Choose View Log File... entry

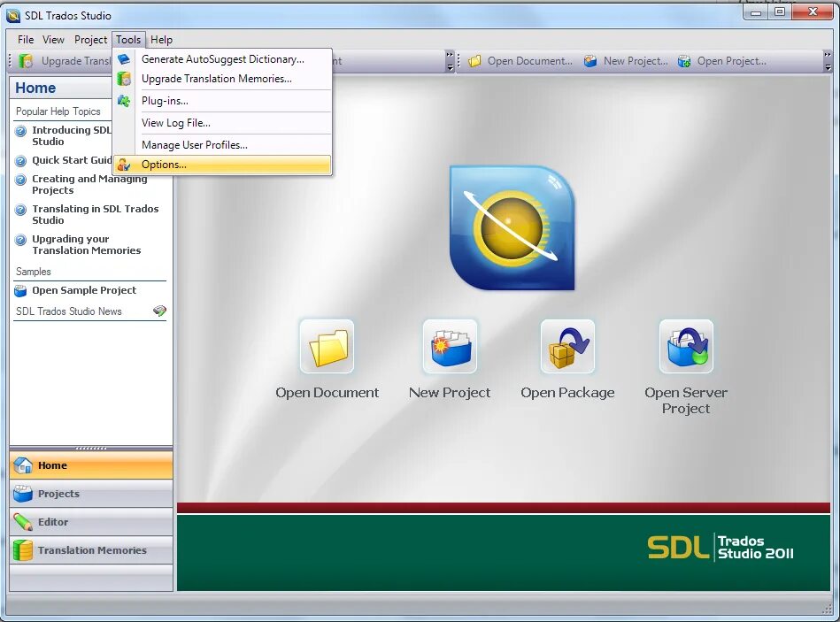click(223, 123)
